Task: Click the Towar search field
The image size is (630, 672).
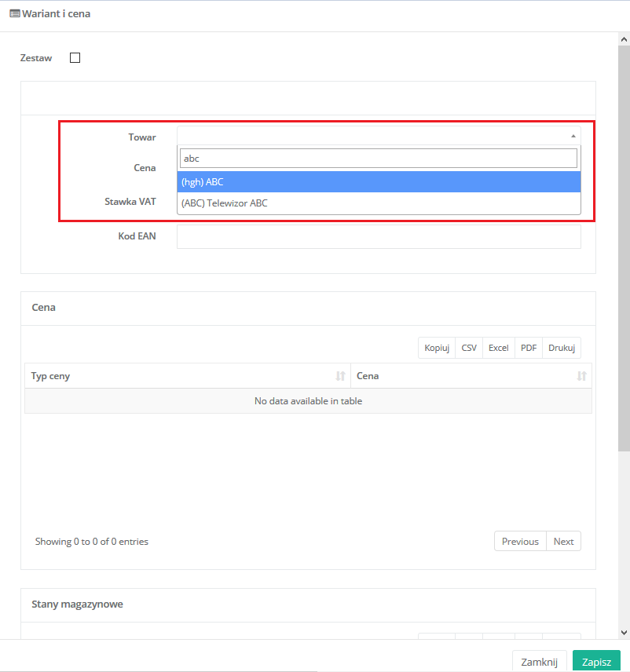Action: 379,159
